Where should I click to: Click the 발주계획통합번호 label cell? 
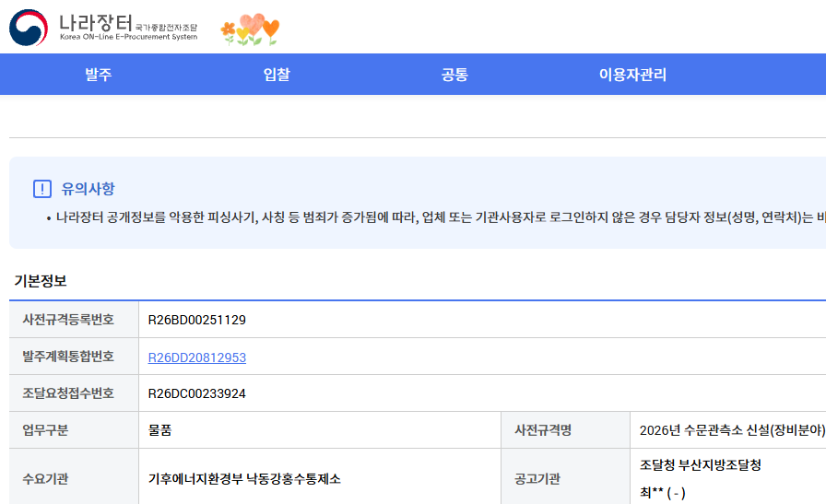coord(74,357)
